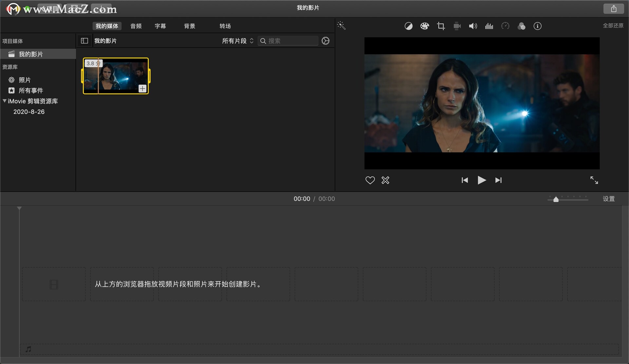Viewport: 629px width, 364px height.
Task: Enter fullscreen playback mode
Action: point(594,180)
